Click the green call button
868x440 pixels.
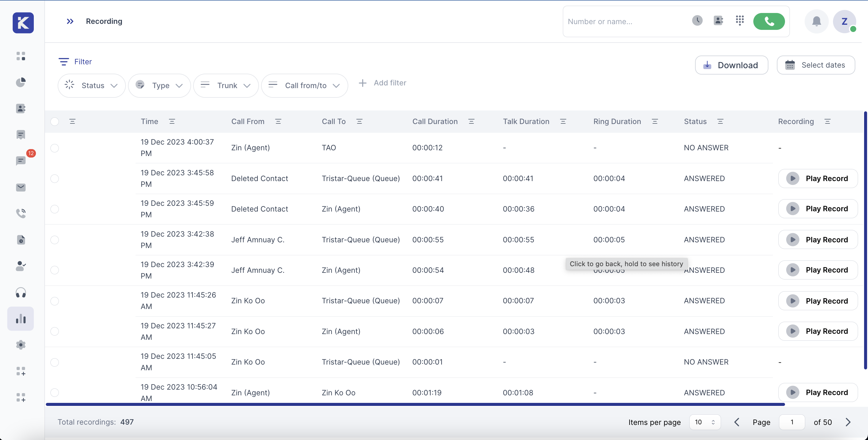[769, 21]
